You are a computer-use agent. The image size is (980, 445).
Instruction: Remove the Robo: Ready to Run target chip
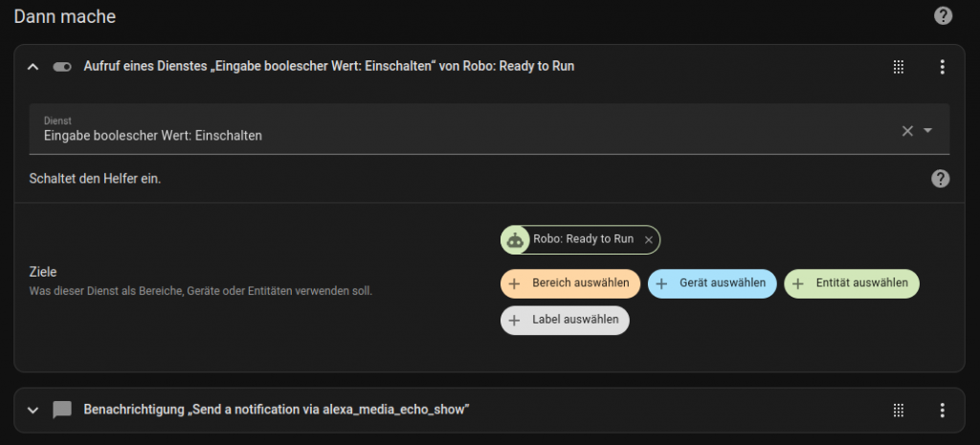649,239
